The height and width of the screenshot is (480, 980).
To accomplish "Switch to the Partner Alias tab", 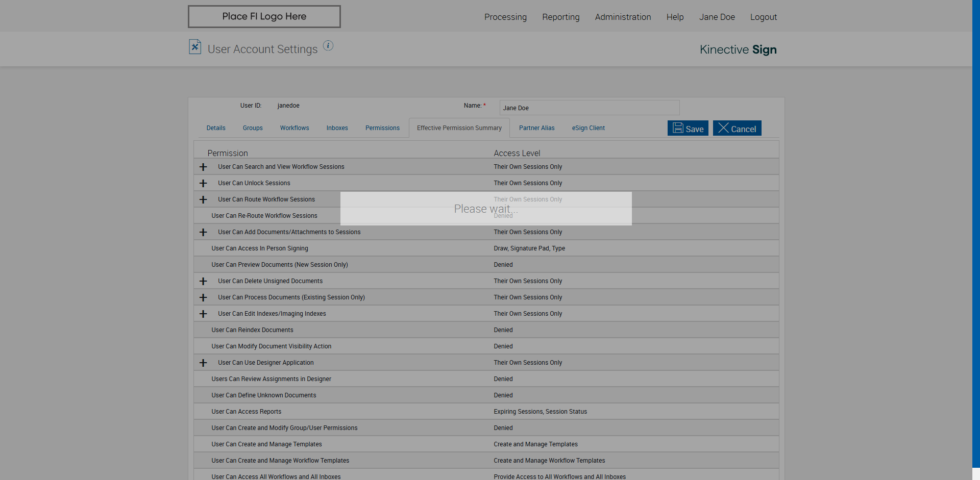I will tap(537, 128).
